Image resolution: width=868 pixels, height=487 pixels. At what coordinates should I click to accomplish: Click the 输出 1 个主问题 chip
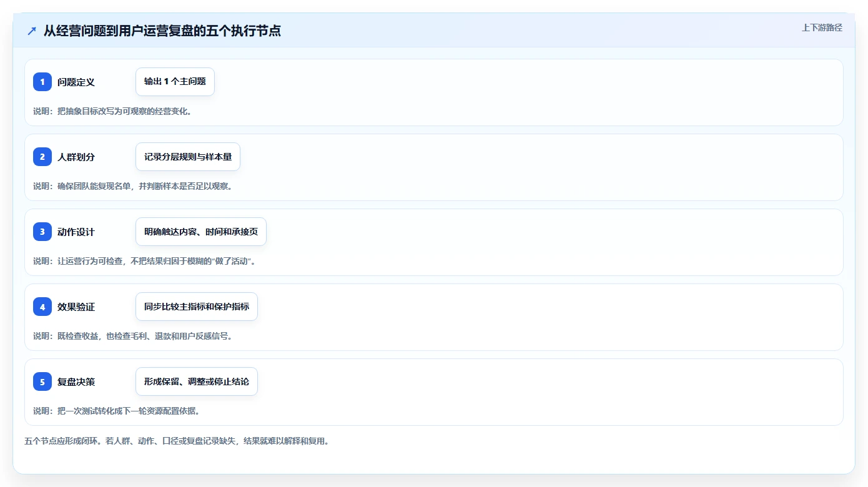(175, 82)
